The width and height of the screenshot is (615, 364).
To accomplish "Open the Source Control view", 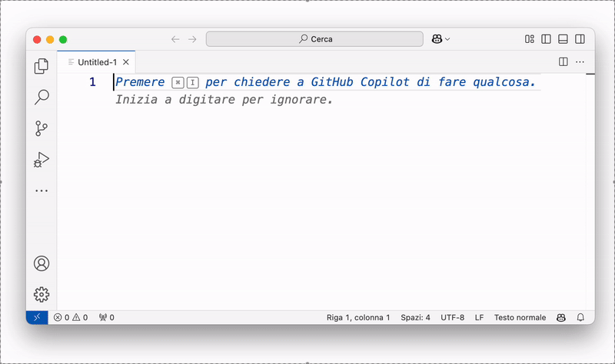I will coord(42,128).
